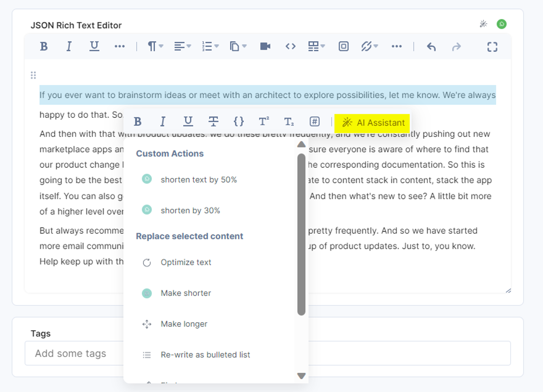This screenshot has height=392, width=543.
Task: Click Bold in the main editor toolbar
Action: pos(44,46)
